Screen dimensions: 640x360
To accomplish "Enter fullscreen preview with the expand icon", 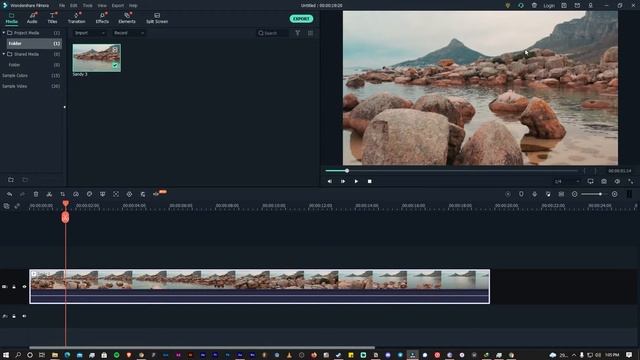I will 631,181.
